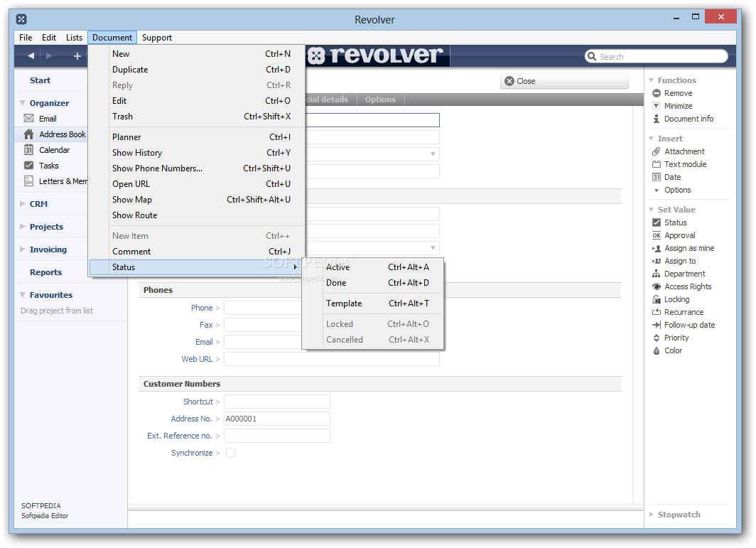
Task: Open the Lists menu
Action: (x=74, y=38)
